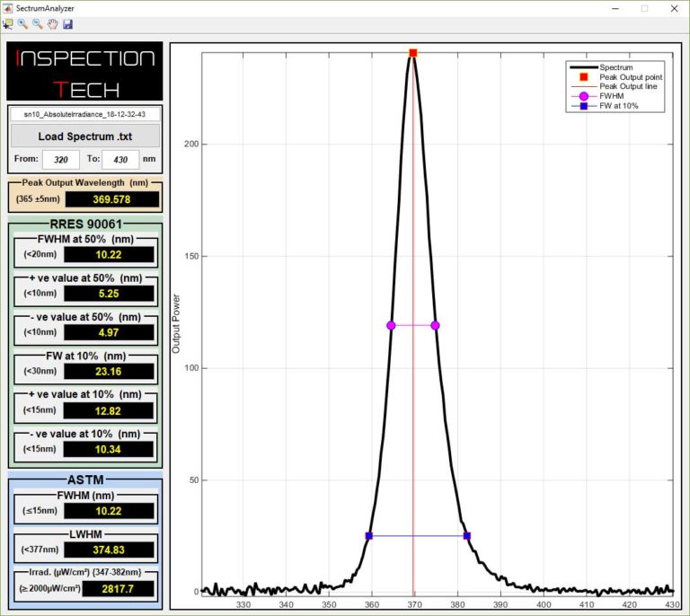Screen dimensions: 690x616
Task: Select the Data Cursor tool icon
Action: 7,24
